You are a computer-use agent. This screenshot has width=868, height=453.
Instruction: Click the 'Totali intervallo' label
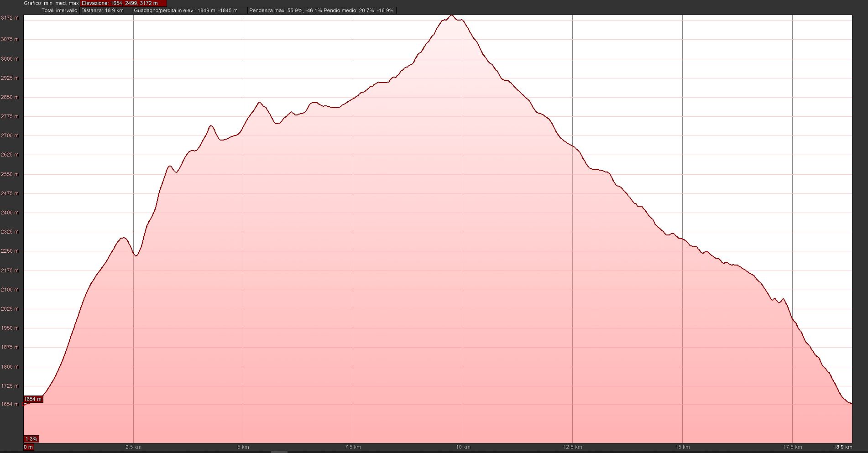click(x=60, y=10)
